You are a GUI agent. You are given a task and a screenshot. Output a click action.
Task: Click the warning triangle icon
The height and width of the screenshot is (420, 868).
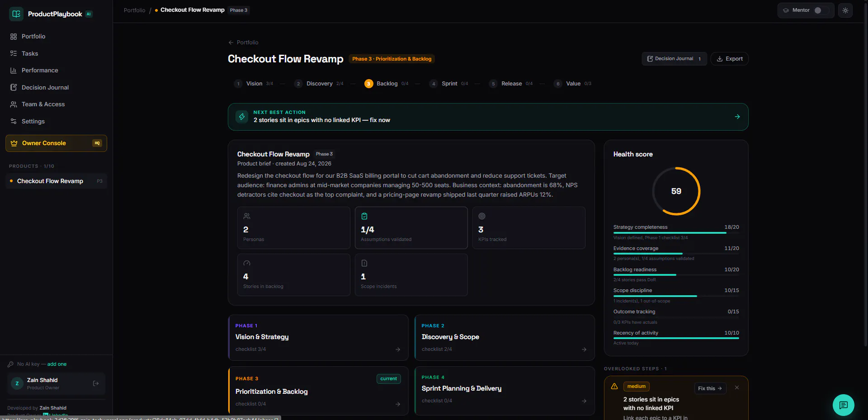tap(614, 387)
